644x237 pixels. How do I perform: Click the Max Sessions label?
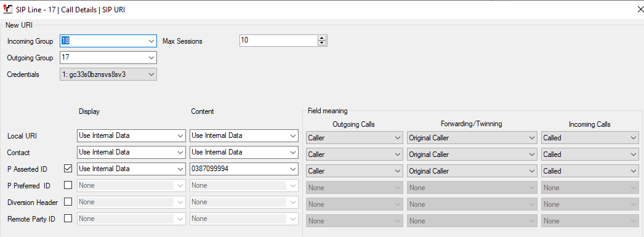point(183,41)
